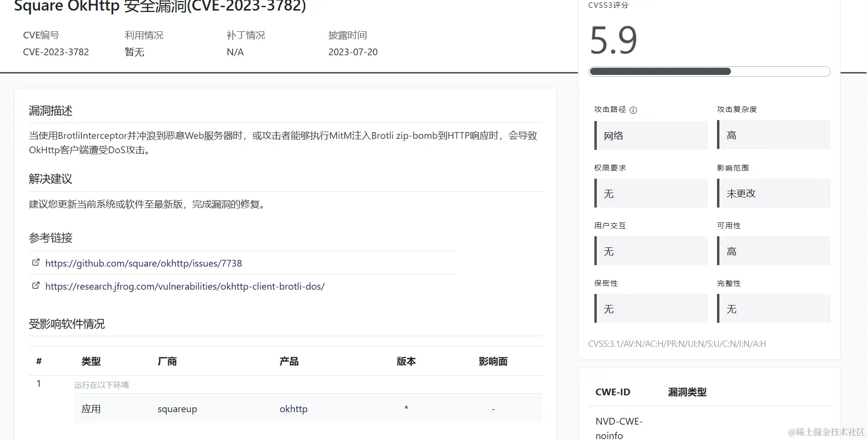The image size is (868, 440).
Task: Click the 无 privileges required value box
Action: (x=650, y=193)
